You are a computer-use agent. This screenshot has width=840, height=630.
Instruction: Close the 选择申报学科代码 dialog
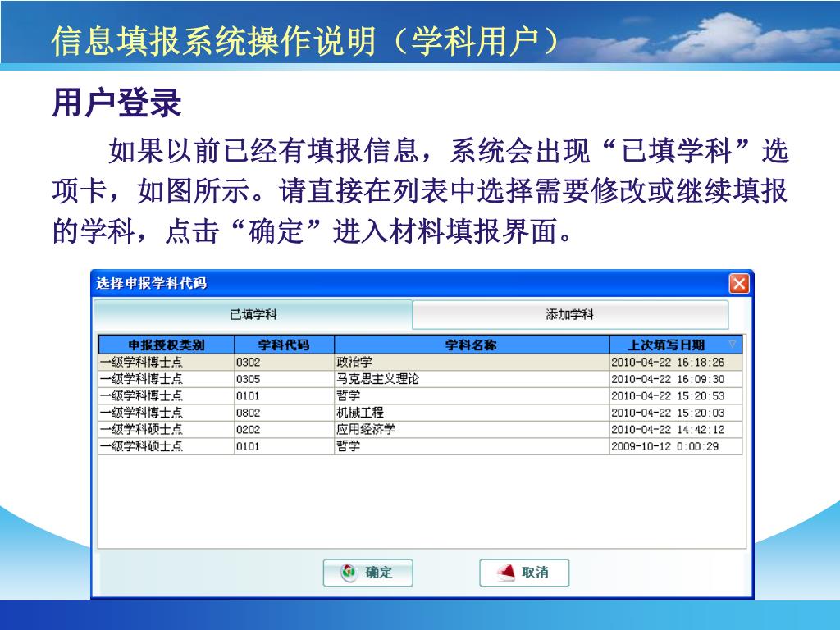(x=739, y=283)
